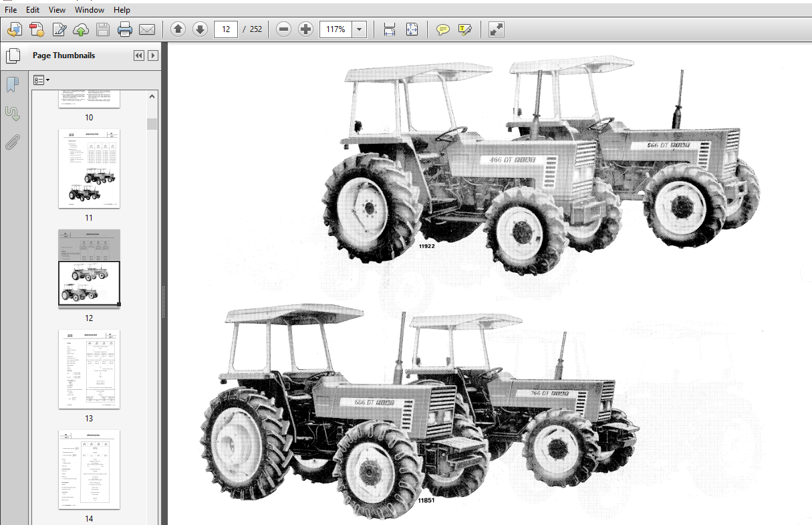Viewport: 812px width, 525px height.
Task: Open the thumbnail options dropdown menu
Action: click(42, 80)
